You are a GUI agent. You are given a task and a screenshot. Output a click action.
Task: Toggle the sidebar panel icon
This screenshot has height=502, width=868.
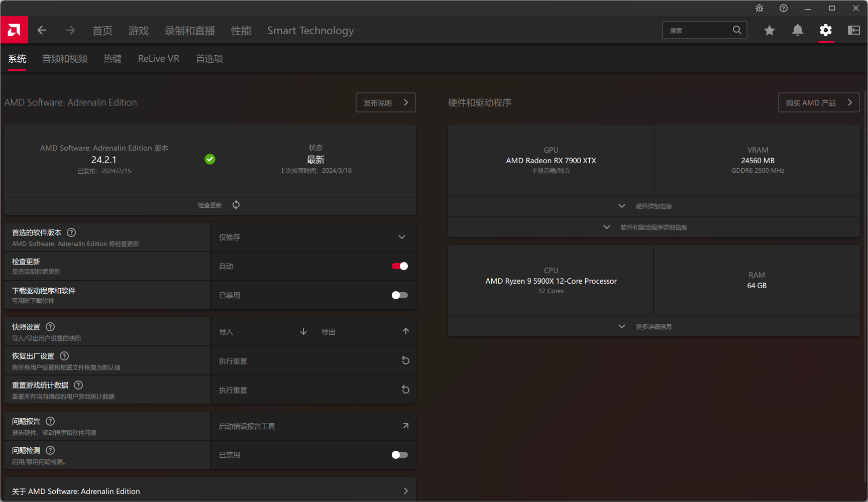click(853, 30)
